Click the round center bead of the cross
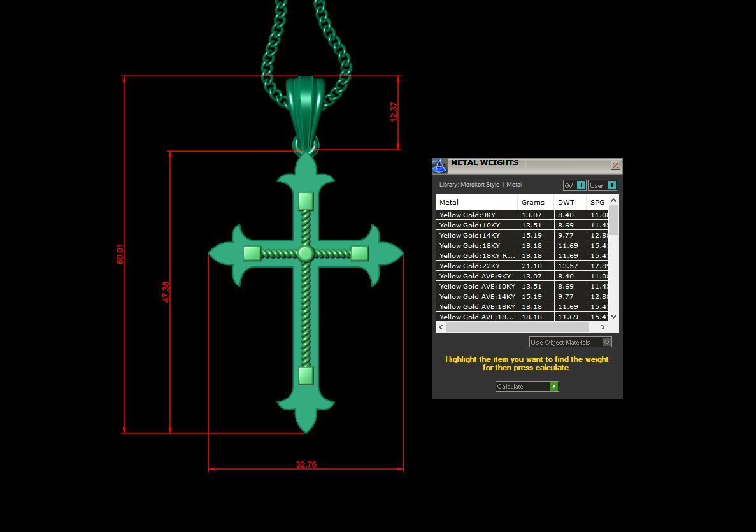Screen dimensions: 756x532 point(306,253)
